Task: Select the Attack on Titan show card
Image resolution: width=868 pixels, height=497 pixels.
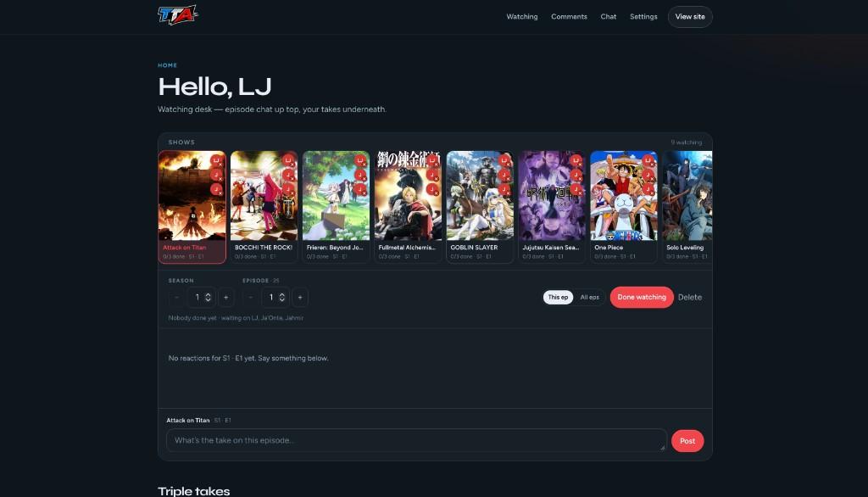Action: [x=192, y=207]
